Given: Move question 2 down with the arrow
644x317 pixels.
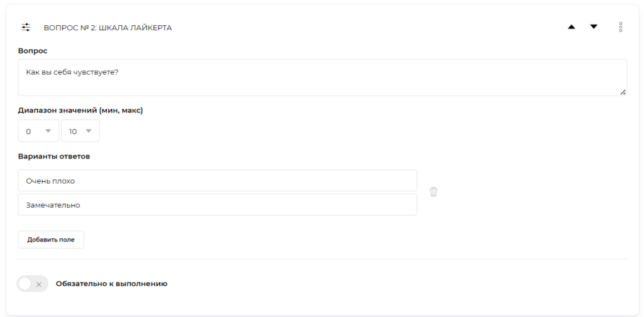Looking at the screenshot, I should click(x=594, y=27).
